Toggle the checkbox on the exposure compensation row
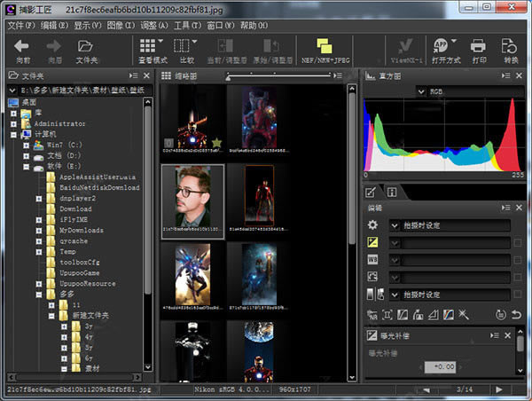The image size is (532, 401). 517,242
